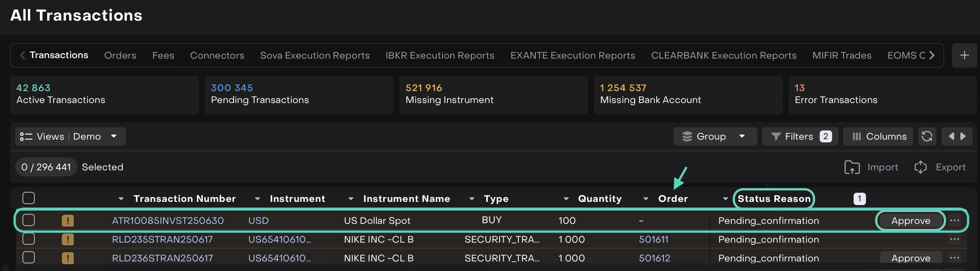Switch to the Orders tab

[120, 55]
